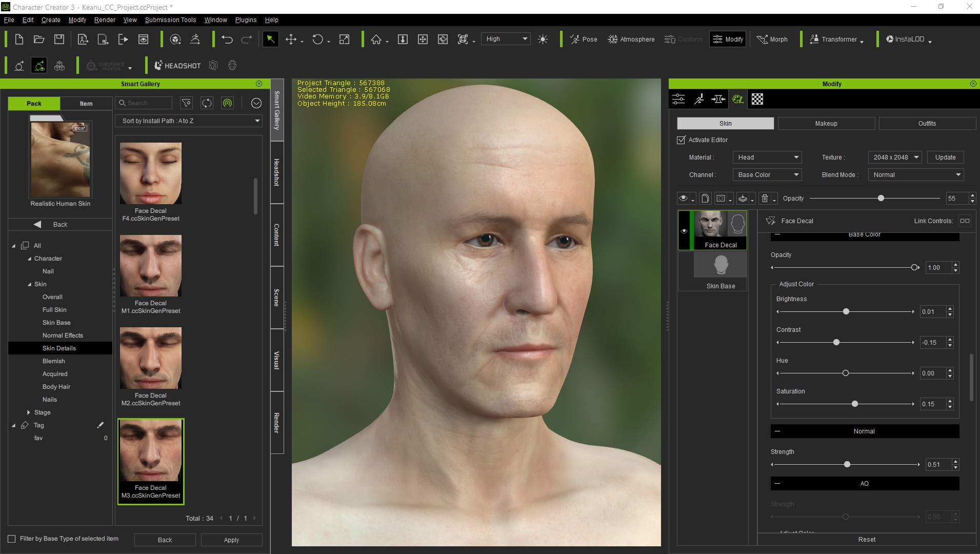
Task: Switch to the Outfits tab
Action: point(927,124)
